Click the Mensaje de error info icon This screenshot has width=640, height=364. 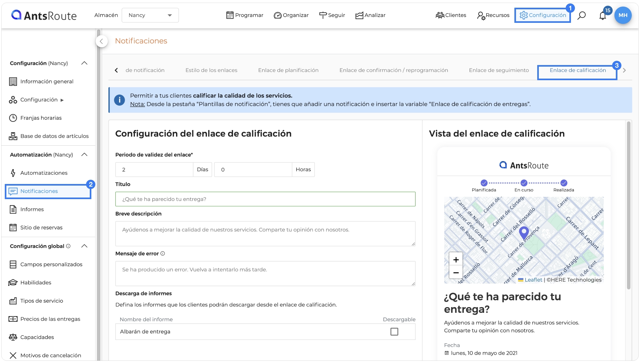tap(163, 254)
